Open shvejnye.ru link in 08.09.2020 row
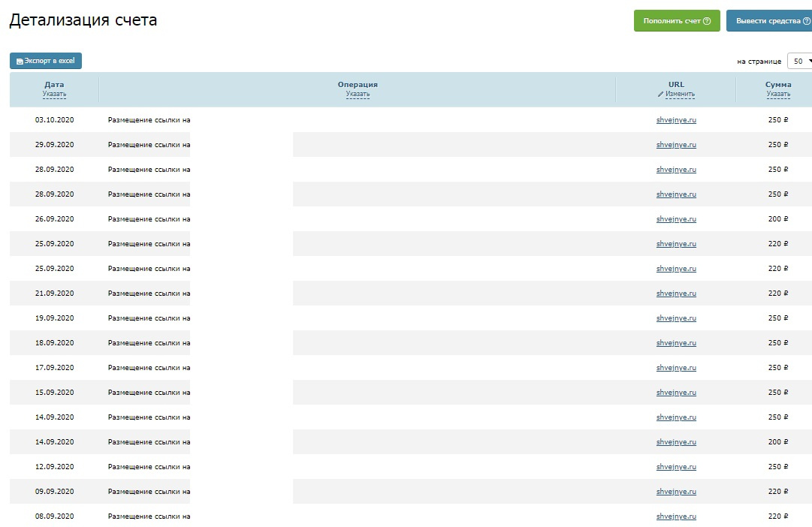 [676, 516]
